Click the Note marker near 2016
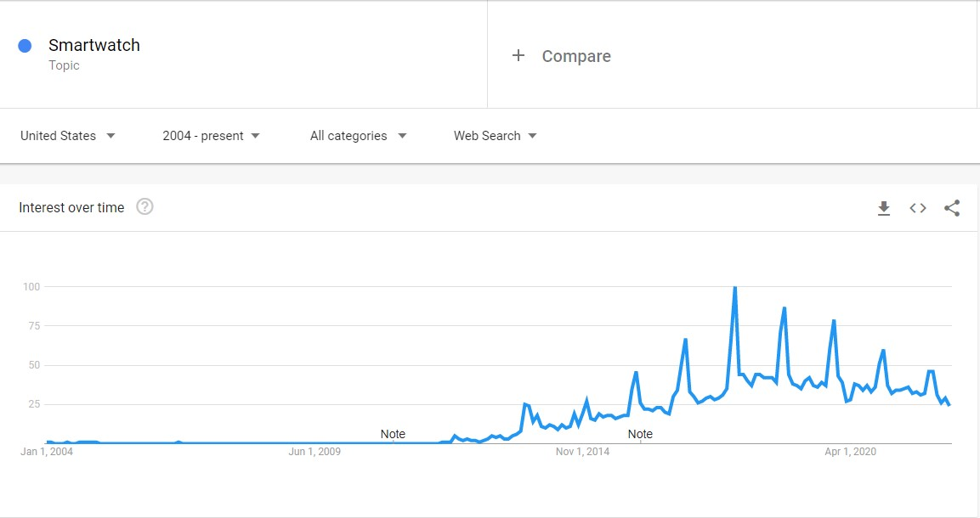Viewport: 980px width, 518px height. (x=640, y=434)
